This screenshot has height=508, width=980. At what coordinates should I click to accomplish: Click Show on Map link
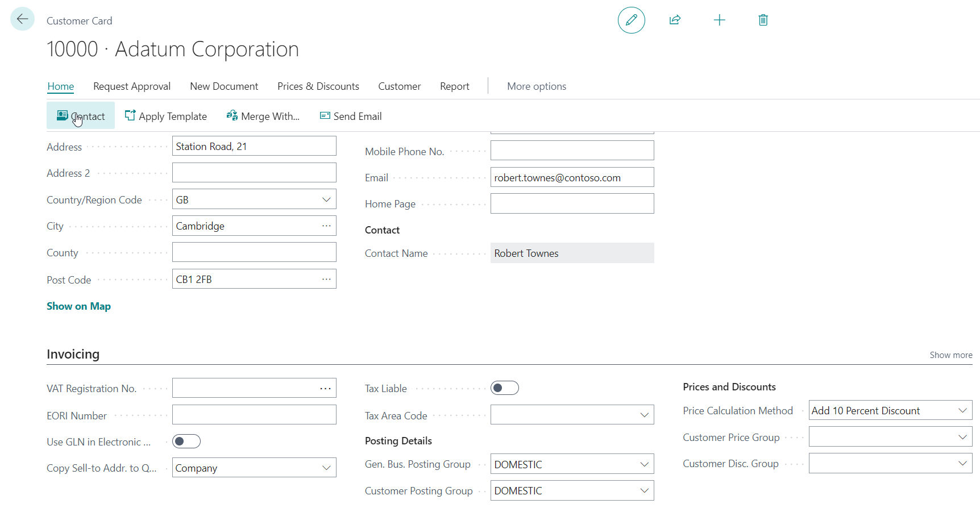[78, 306]
